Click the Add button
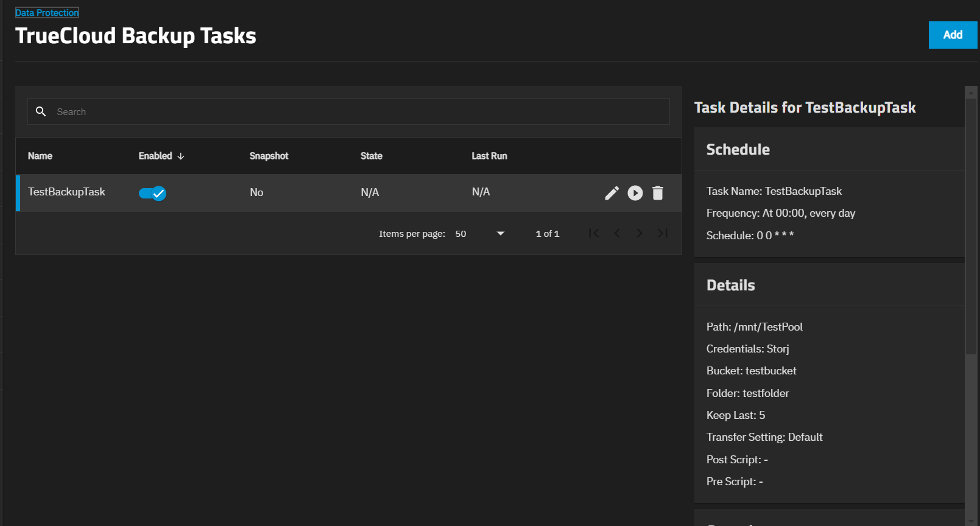Screen dimensions: 980x526 [x=953, y=35]
